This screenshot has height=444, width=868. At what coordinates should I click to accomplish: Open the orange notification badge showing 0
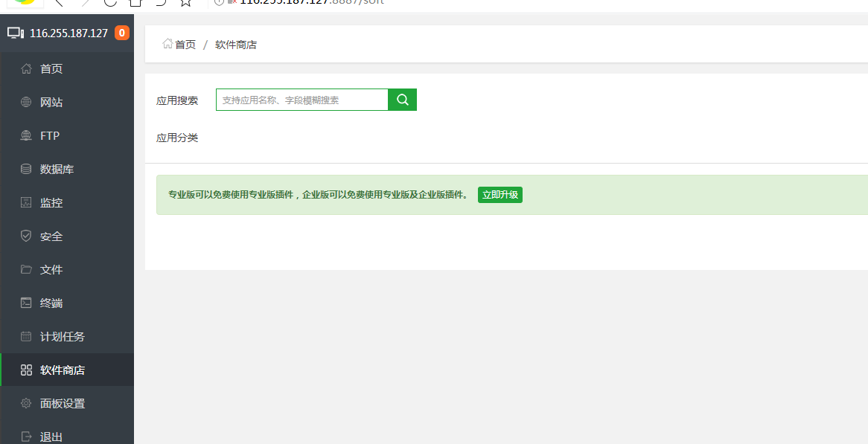[x=121, y=33]
